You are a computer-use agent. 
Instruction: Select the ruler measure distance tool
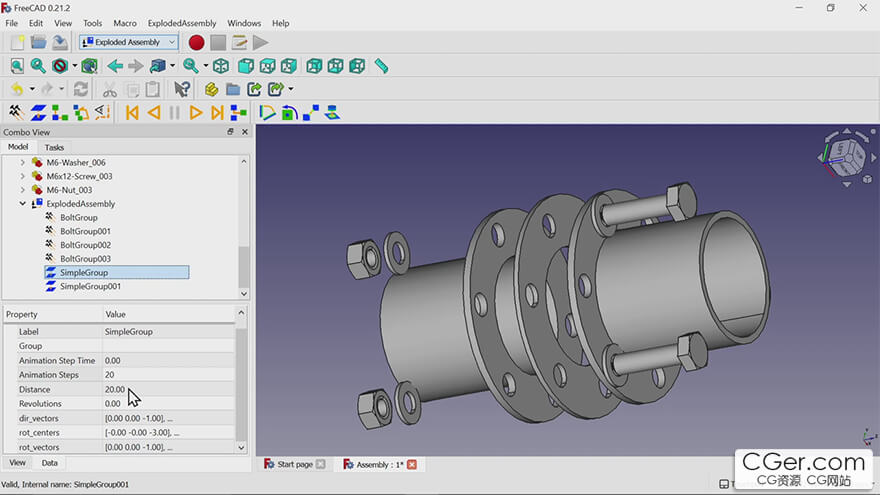click(381, 66)
